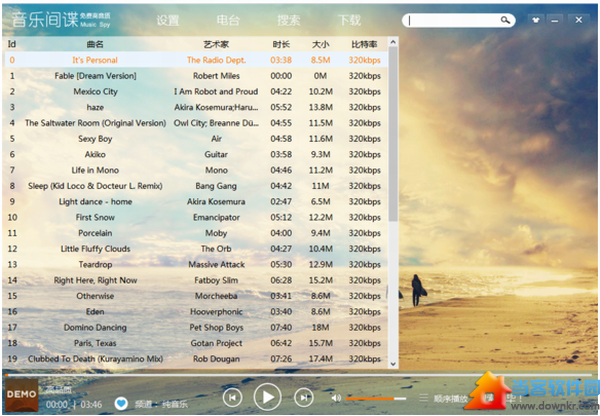Sort by the 曲名 column header
600x416 pixels.
click(x=95, y=44)
